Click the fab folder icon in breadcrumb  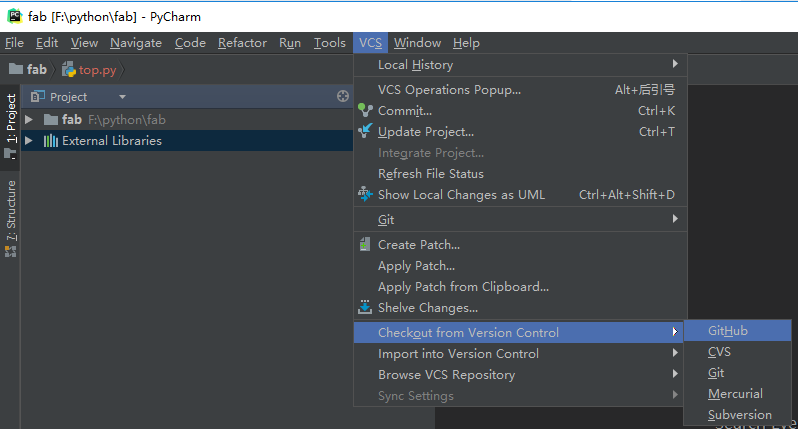point(16,69)
